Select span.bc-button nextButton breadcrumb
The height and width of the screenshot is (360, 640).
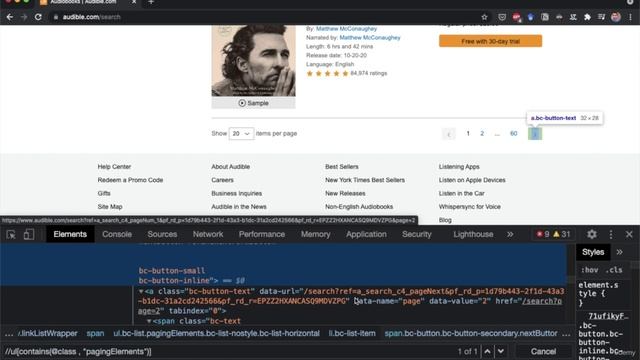click(471, 333)
